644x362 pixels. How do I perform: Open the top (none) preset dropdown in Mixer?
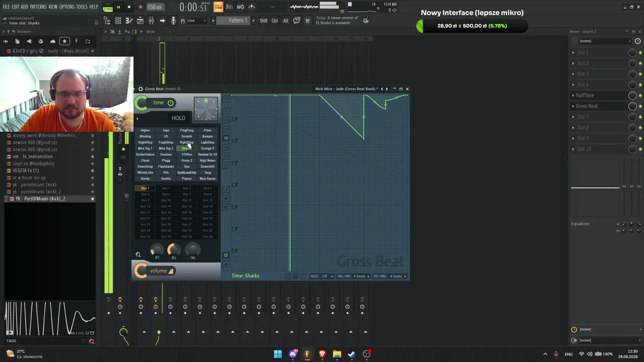604,41
